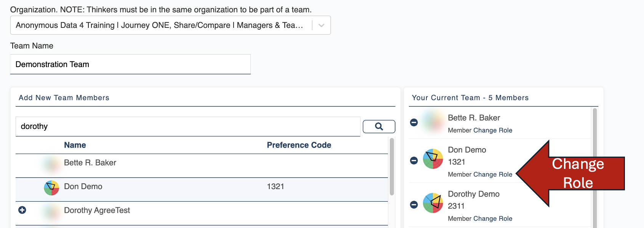Click the magnifying glass search button
644x228 pixels.
[x=379, y=127]
